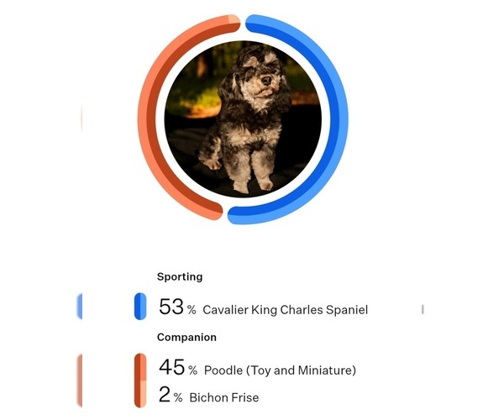Screen dimensions: 504x420
Task: Click the dog's front paws in the photo
Action: pyautogui.click(x=252, y=182)
